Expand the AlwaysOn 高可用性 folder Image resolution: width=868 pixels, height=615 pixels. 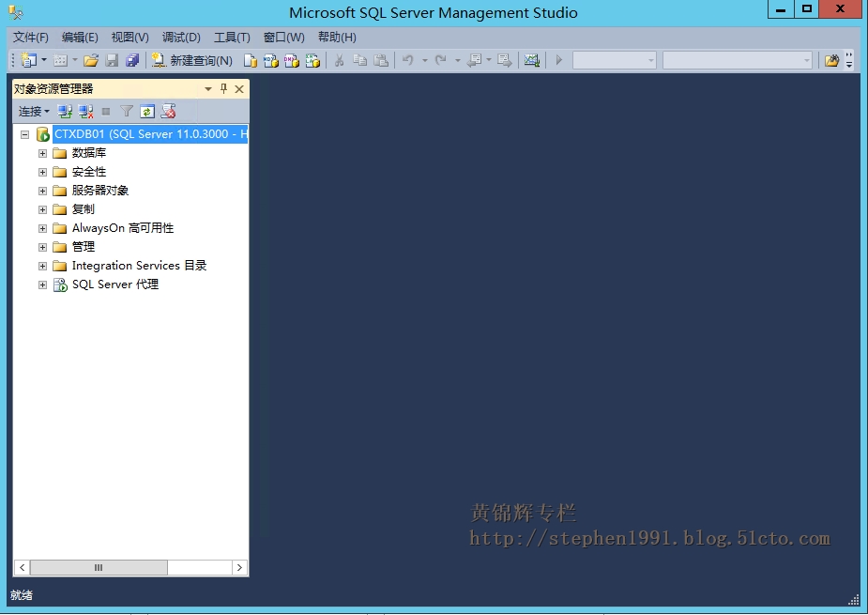(x=42, y=228)
